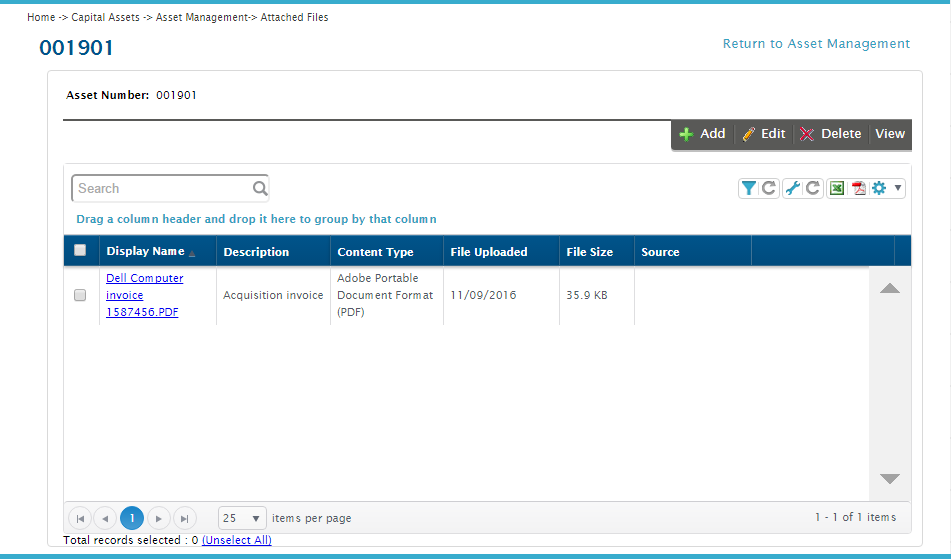Click into the Search input field
The width and height of the screenshot is (951, 559).
(160, 188)
